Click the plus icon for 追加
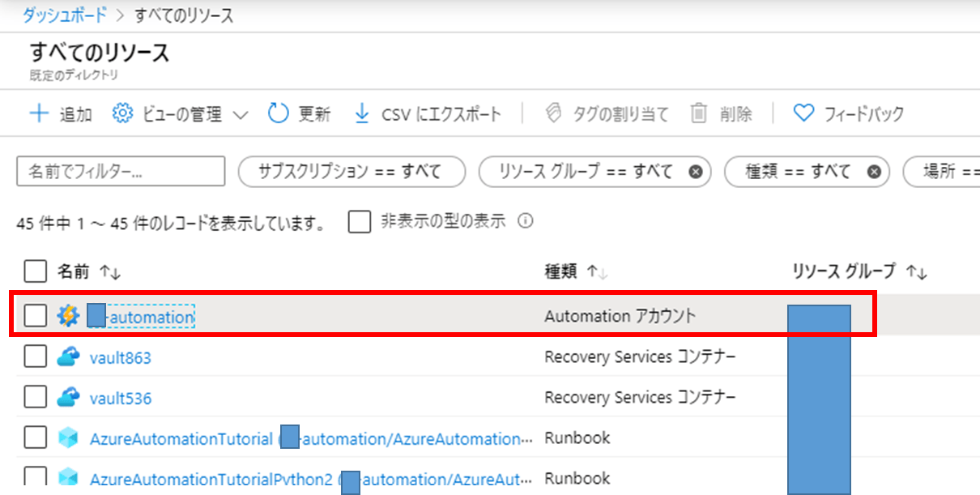980x495 pixels. click(39, 113)
